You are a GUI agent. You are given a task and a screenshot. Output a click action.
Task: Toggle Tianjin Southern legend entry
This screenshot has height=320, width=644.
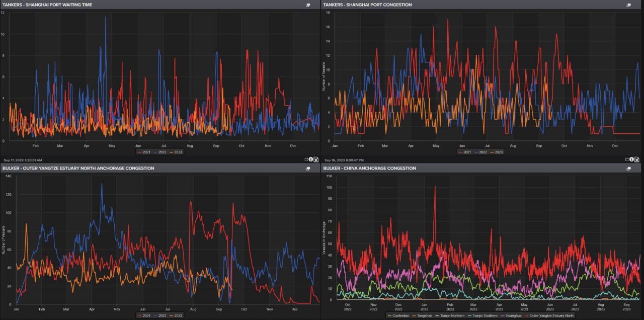483,315
